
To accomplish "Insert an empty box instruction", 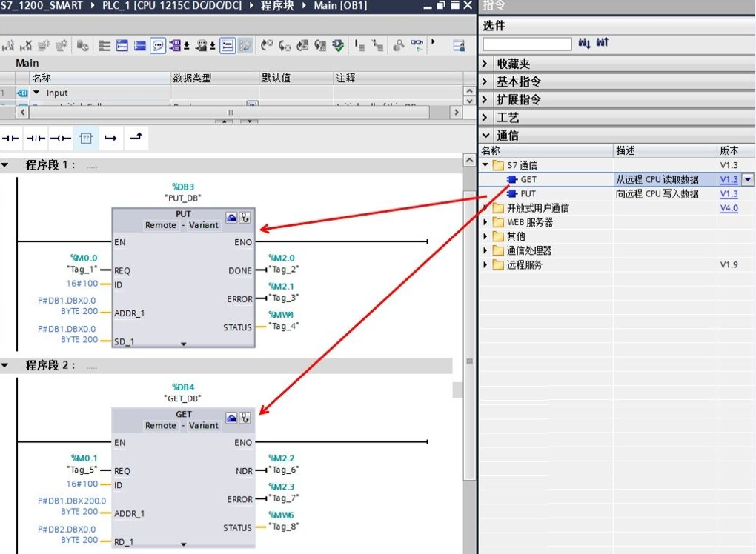I will click(86, 138).
